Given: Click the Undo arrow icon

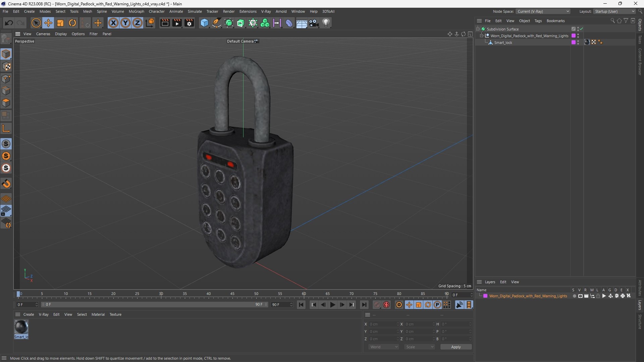Looking at the screenshot, I should click(9, 23).
